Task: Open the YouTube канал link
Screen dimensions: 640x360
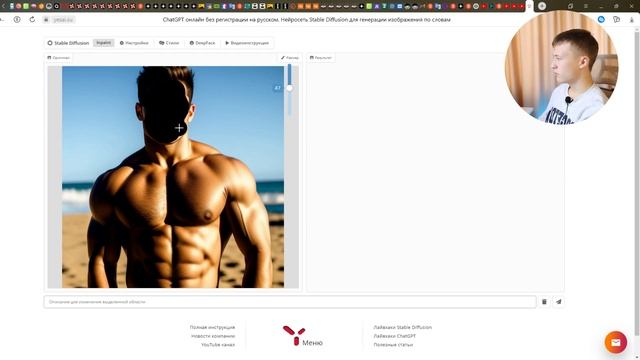Action: pos(218,344)
